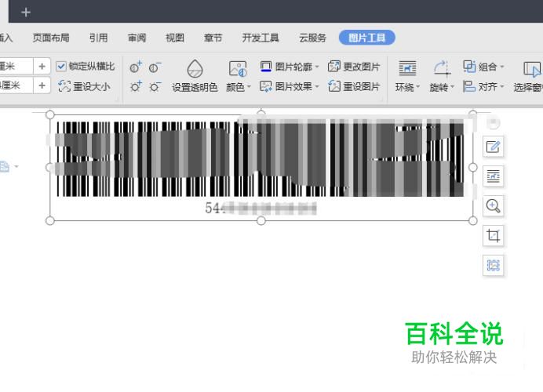Click the floating crop icon
543x392 pixels.
[493, 236]
